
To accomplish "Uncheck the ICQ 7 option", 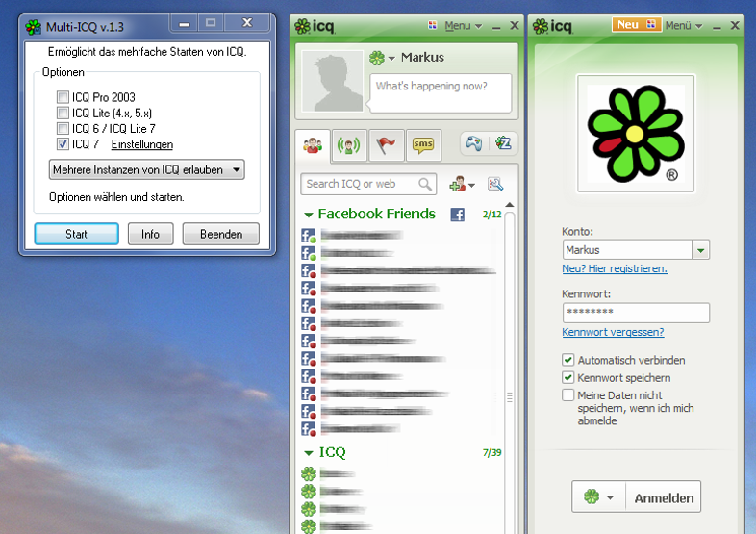I will 63,144.
